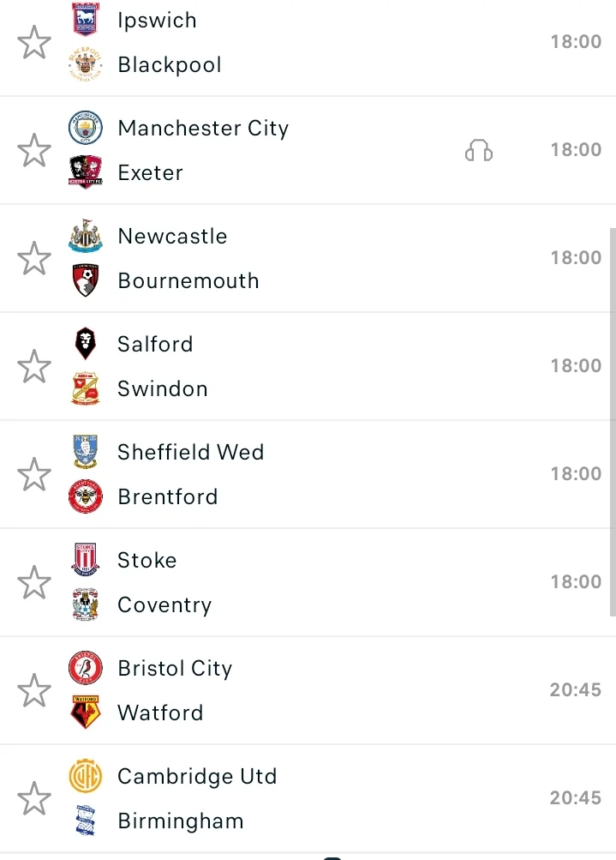Click the Bournemouth team logo
The image size is (616, 860).
(85, 281)
